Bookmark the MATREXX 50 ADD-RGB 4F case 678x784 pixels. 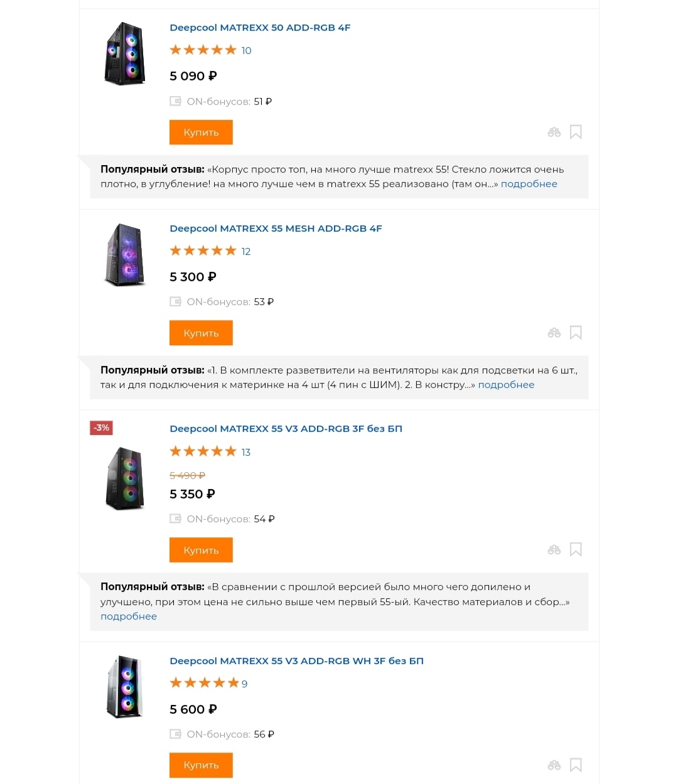coord(576,132)
